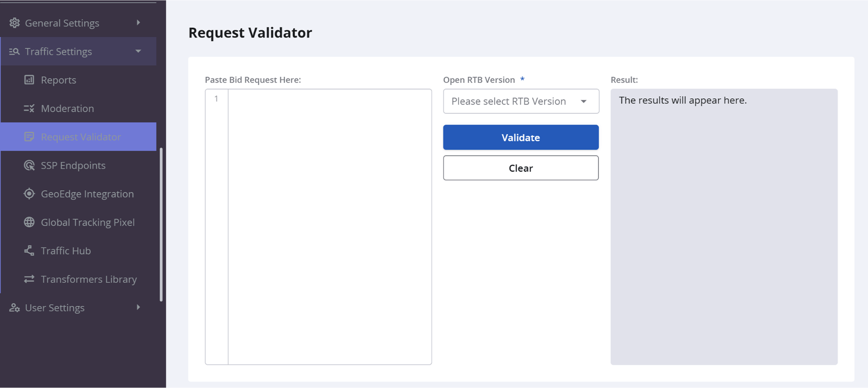868x388 pixels.
Task: Click the Traffic Hub network icon
Action: (x=28, y=250)
